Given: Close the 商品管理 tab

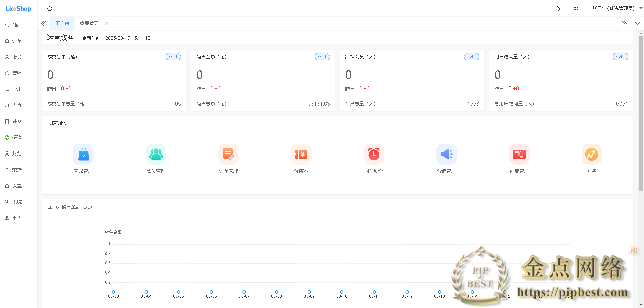Looking at the screenshot, I should (106, 23).
